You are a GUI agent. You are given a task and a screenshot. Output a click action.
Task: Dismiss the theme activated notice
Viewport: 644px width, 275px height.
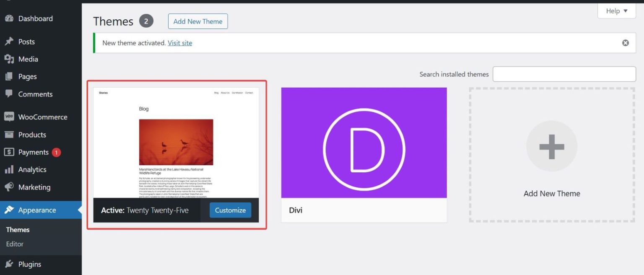coord(626,43)
